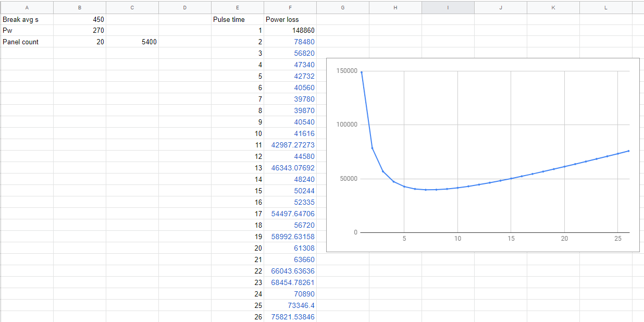Screen dimensions: 644x322
Task: Select the cell containing 450
Action: click(80, 19)
